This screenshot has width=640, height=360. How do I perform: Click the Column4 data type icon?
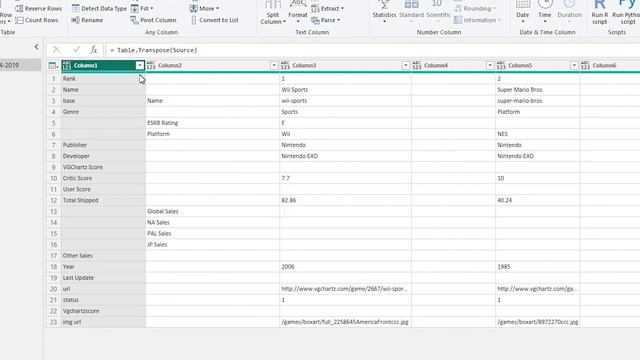(417, 65)
